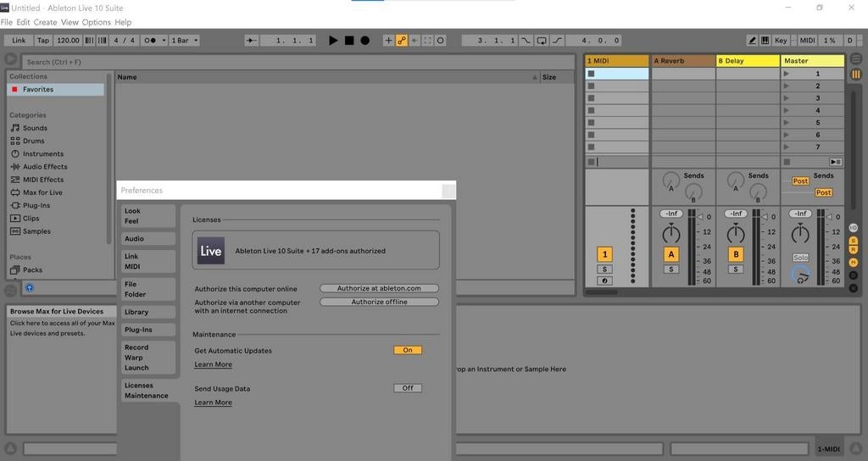This screenshot has width=868, height=461.
Task: Deactivate A Reverb track activator
Action: click(671, 254)
